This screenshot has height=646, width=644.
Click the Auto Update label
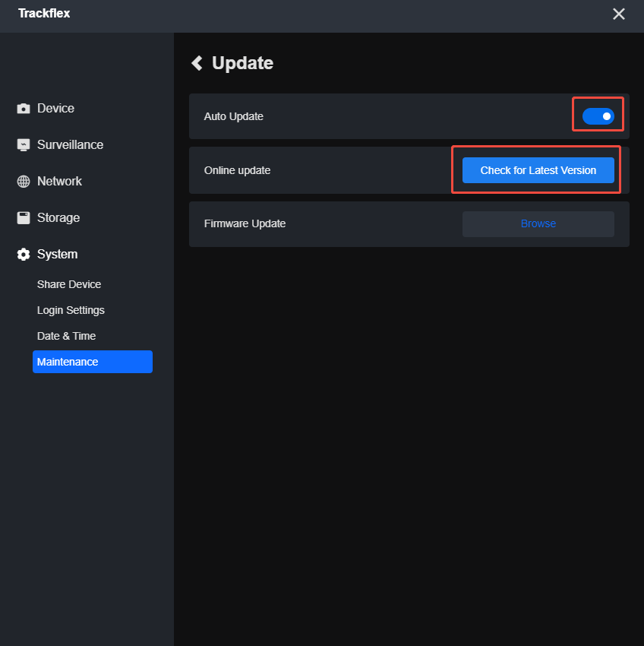(233, 116)
